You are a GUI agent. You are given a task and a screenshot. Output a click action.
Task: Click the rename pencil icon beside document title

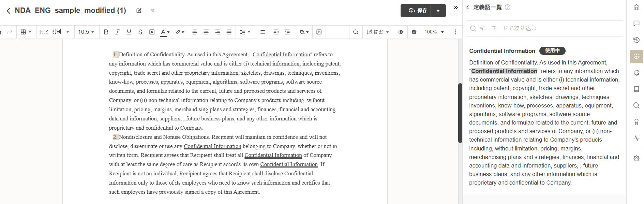pyautogui.click(x=139, y=11)
